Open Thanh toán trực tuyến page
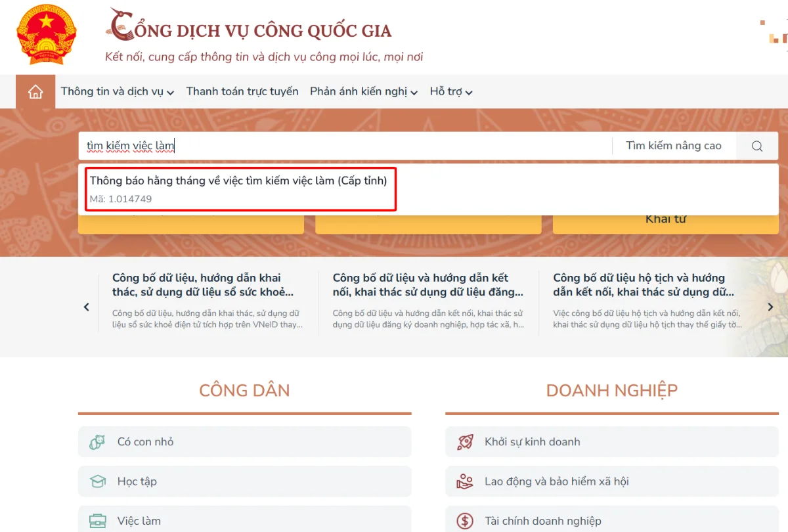Screen dimensions: 788x532 coord(242,92)
